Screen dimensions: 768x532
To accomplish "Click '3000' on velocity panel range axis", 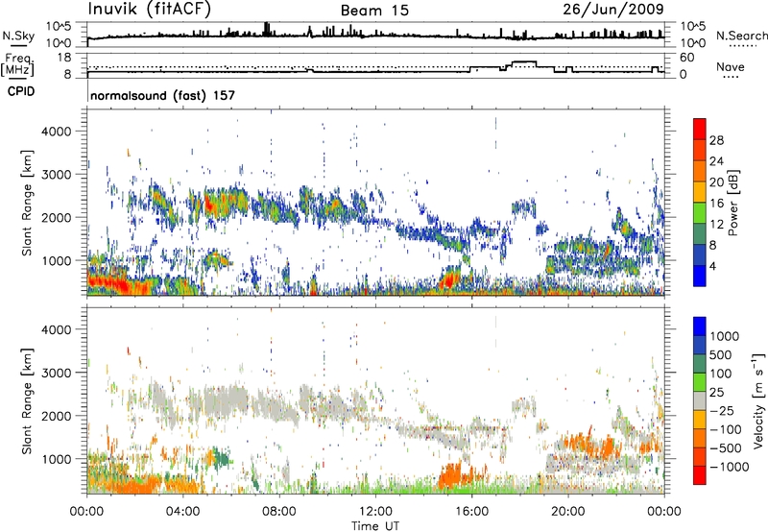I will [56, 373].
